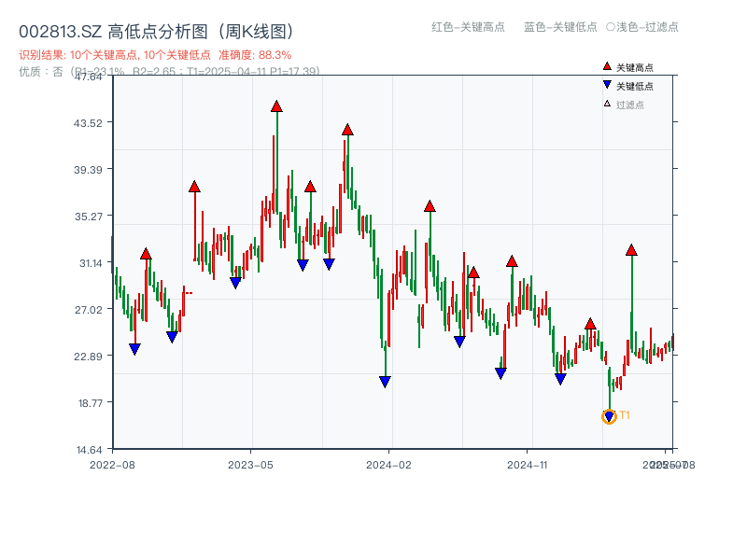Click the red triangle marker above the first 2022 peak
The height and width of the screenshot is (560, 747).
coord(146,252)
